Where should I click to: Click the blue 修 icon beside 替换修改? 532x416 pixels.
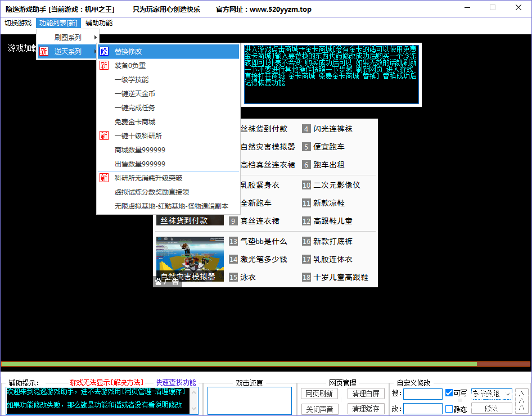[x=104, y=51]
